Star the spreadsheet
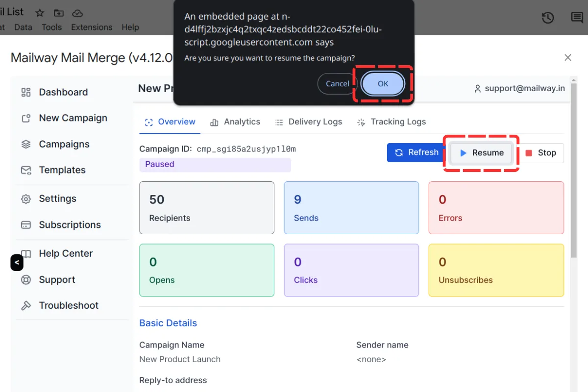 [x=39, y=13]
